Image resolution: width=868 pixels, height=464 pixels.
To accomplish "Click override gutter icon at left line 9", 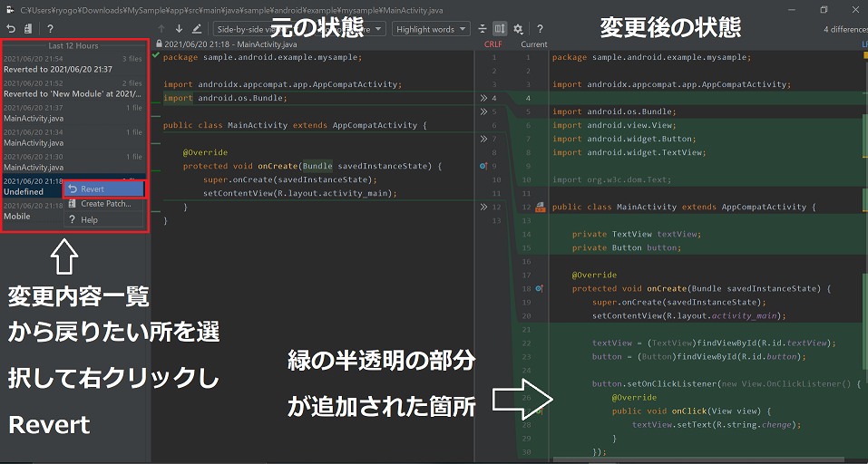I will click(483, 166).
